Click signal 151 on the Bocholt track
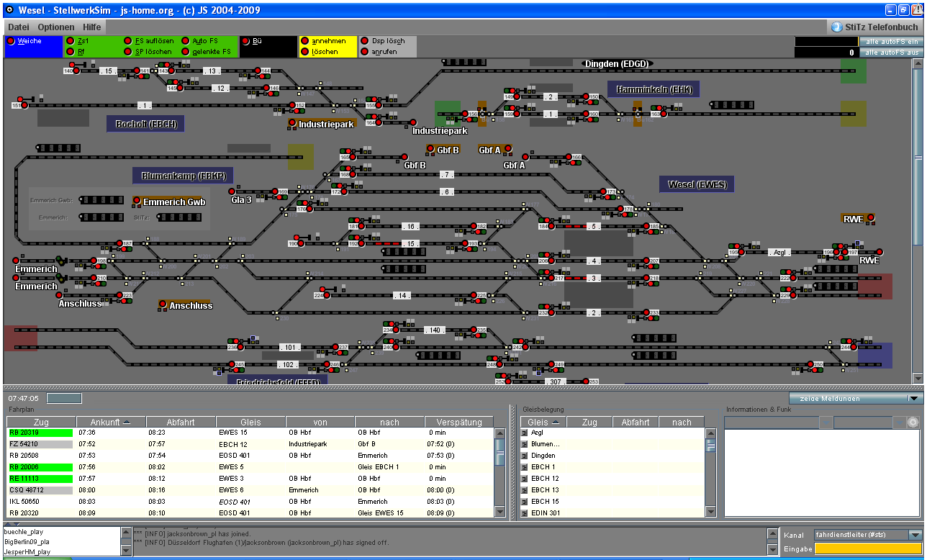Viewport: 927px width, 560px height. (24, 105)
